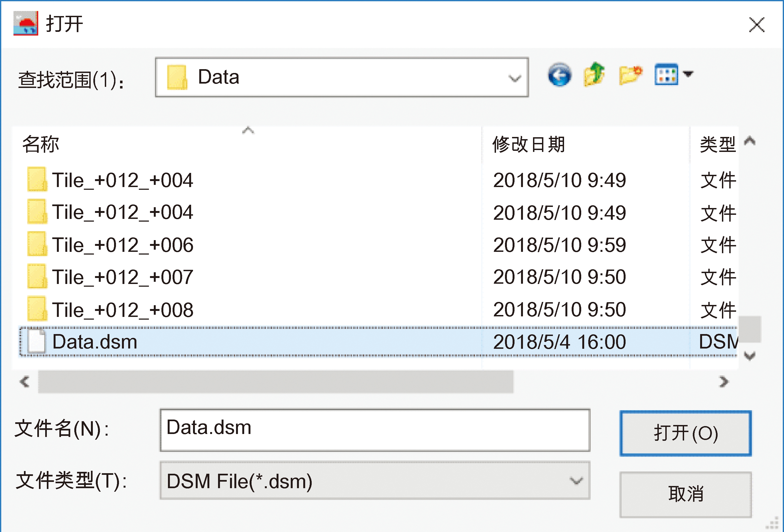Go up one folder level
This screenshot has height=532, width=784.
coord(594,74)
